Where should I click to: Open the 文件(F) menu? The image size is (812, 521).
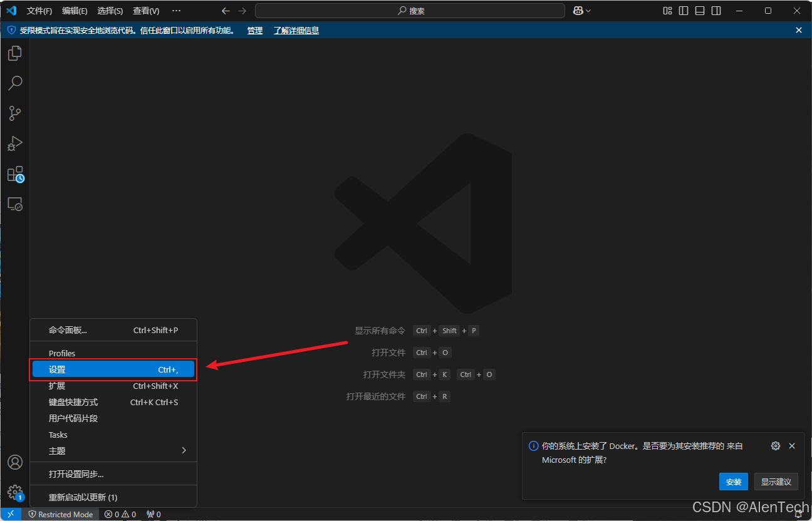(39, 11)
